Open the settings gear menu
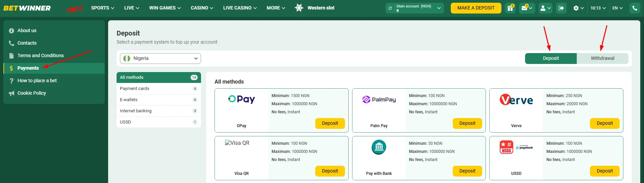 tap(578, 8)
